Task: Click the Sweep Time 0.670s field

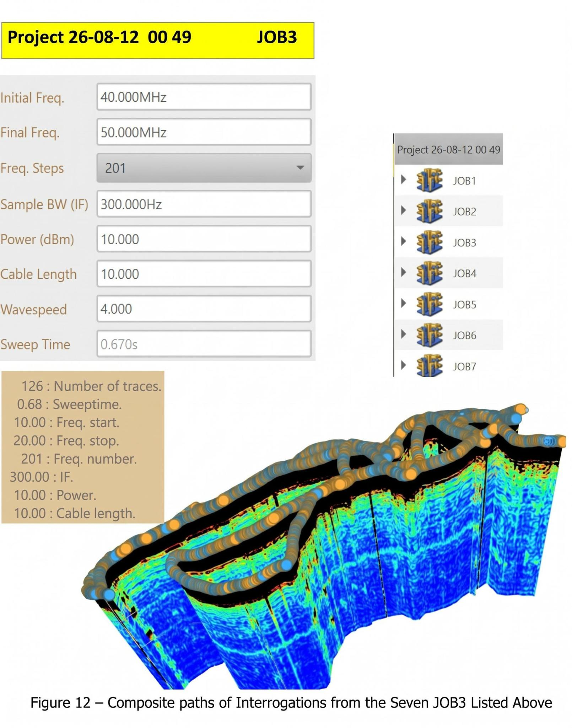Action: point(204,344)
